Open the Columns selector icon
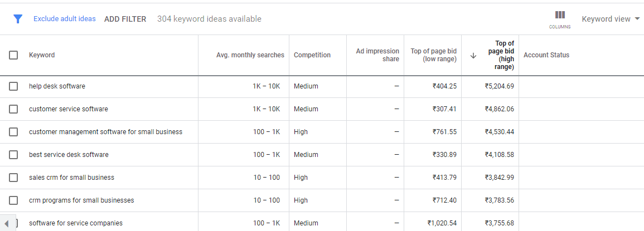The width and height of the screenshot is (644, 231). coord(560,19)
